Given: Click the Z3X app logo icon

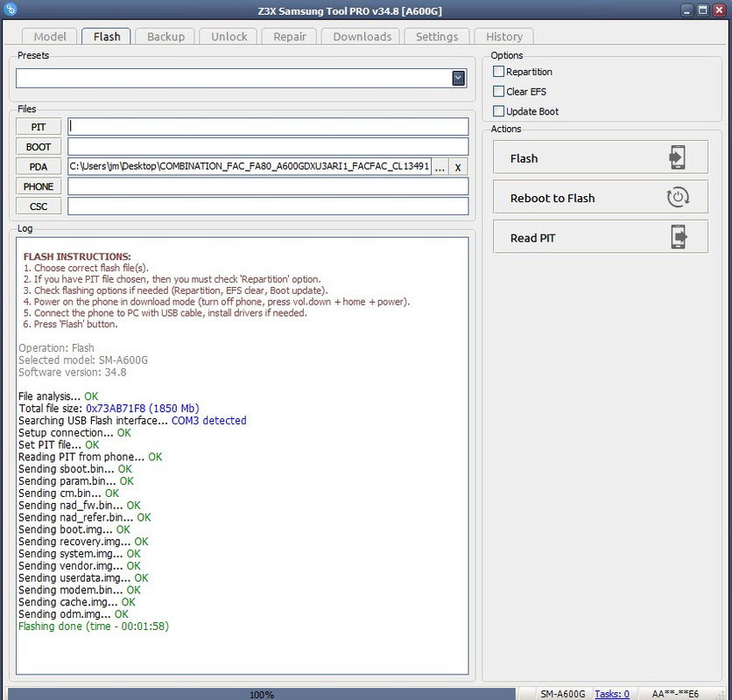Looking at the screenshot, I should pyautogui.click(x=10, y=9).
